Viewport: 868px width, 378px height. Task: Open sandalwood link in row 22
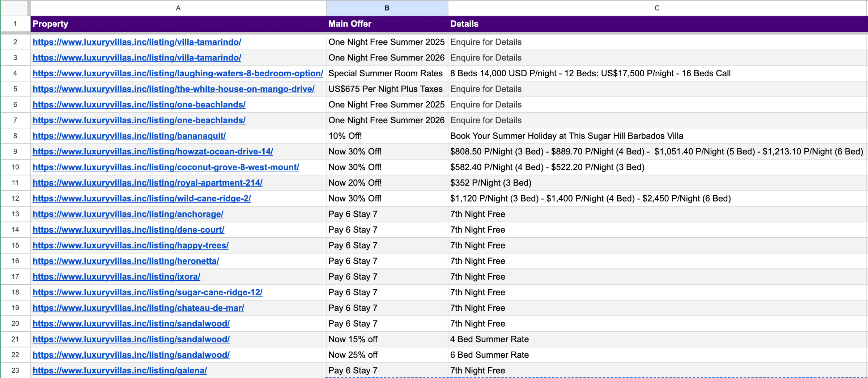(x=131, y=355)
